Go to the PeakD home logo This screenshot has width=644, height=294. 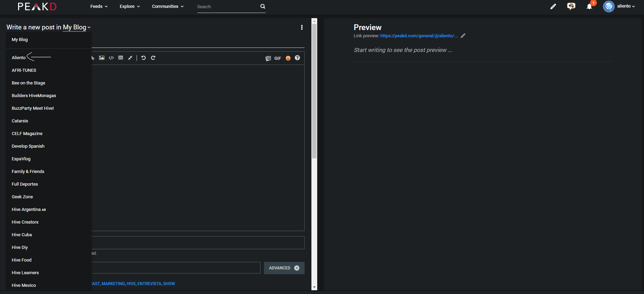click(37, 6)
